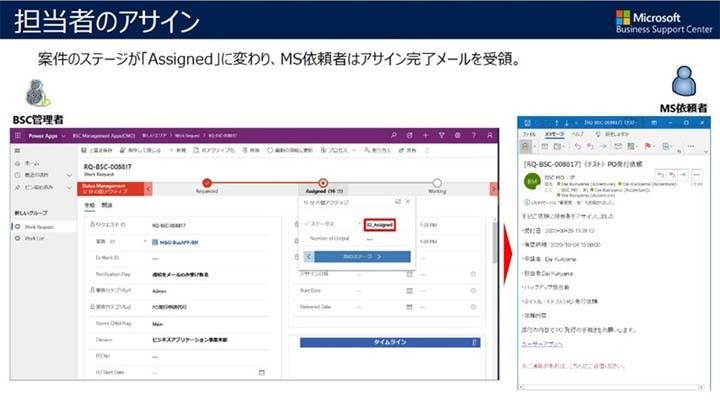Image resolution: width=720 pixels, height=400 pixels.
Task: Open the calendar picker for Start Date
Action: (x=410, y=291)
